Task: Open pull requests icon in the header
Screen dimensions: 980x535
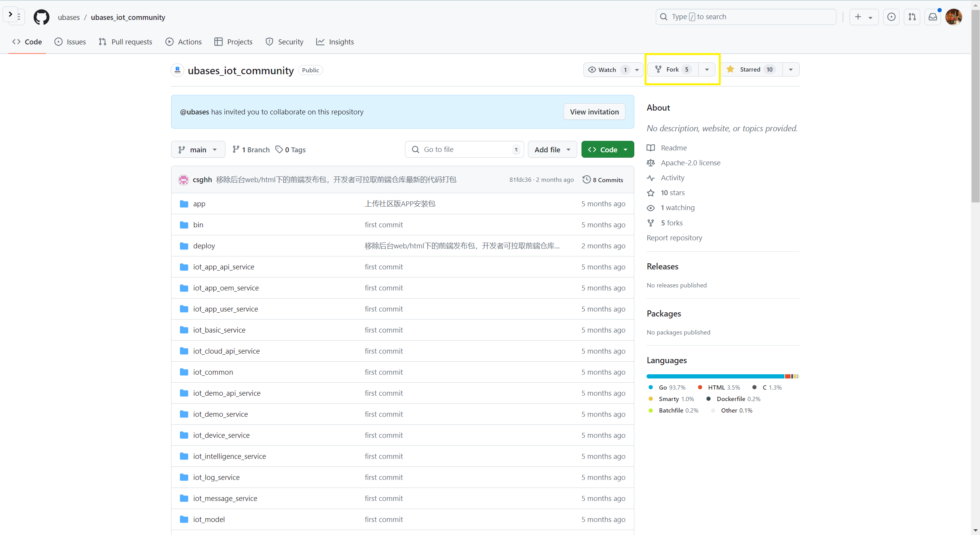Action: pos(912,17)
